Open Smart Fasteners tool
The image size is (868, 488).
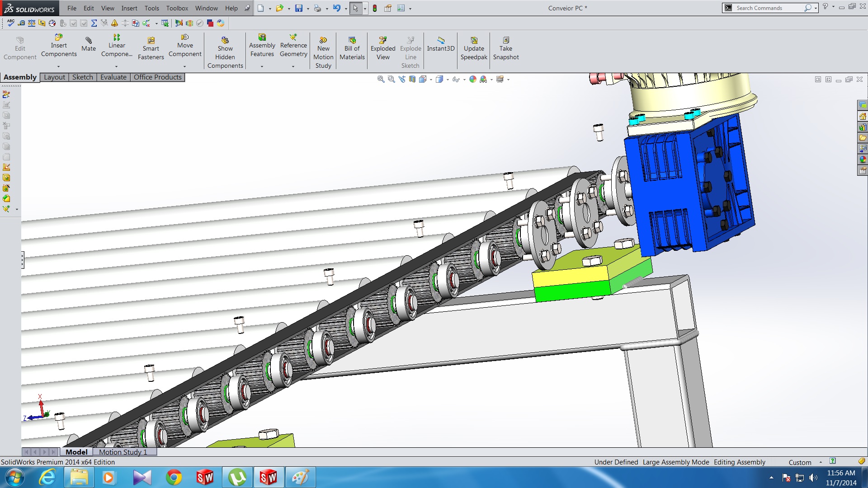tap(151, 48)
